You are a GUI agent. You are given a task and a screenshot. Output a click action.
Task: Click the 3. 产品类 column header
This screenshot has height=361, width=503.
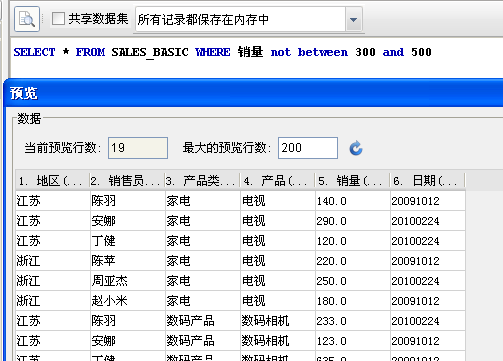pyautogui.click(x=202, y=181)
